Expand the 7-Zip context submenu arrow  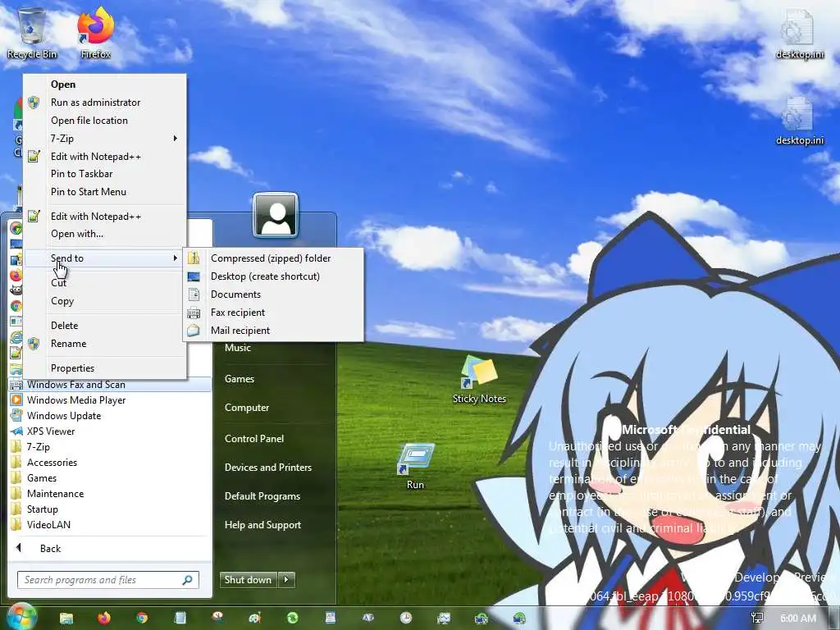point(176,138)
